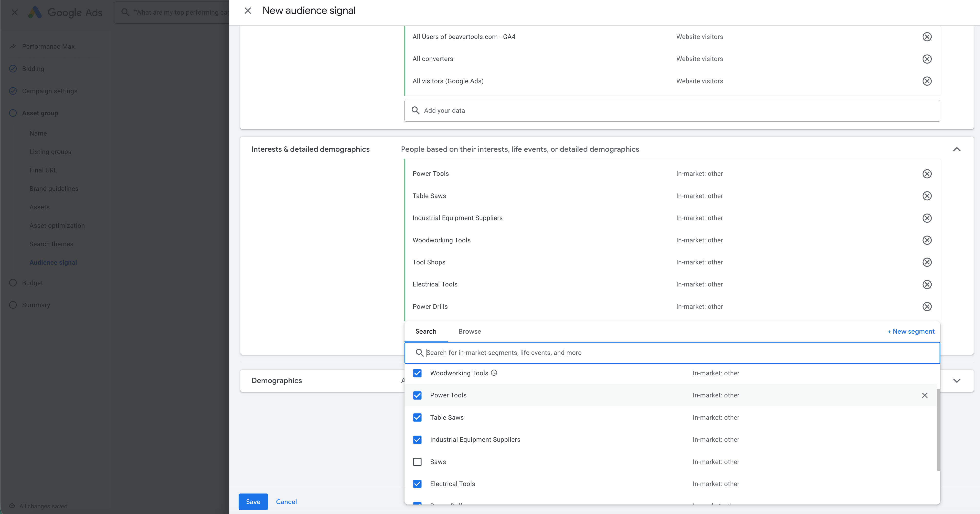Click the Add your data search field
This screenshot has width=980, height=514.
tap(672, 110)
